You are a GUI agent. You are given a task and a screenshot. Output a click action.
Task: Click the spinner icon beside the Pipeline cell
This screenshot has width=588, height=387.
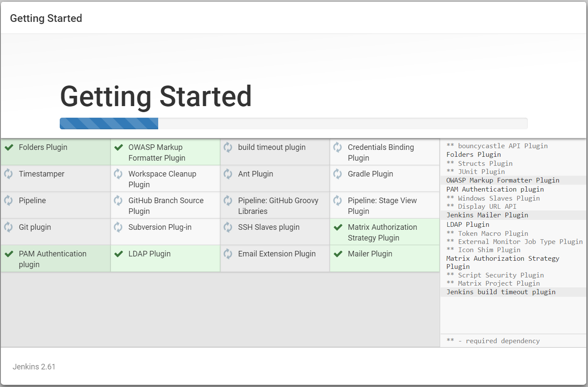[x=9, y=201]
